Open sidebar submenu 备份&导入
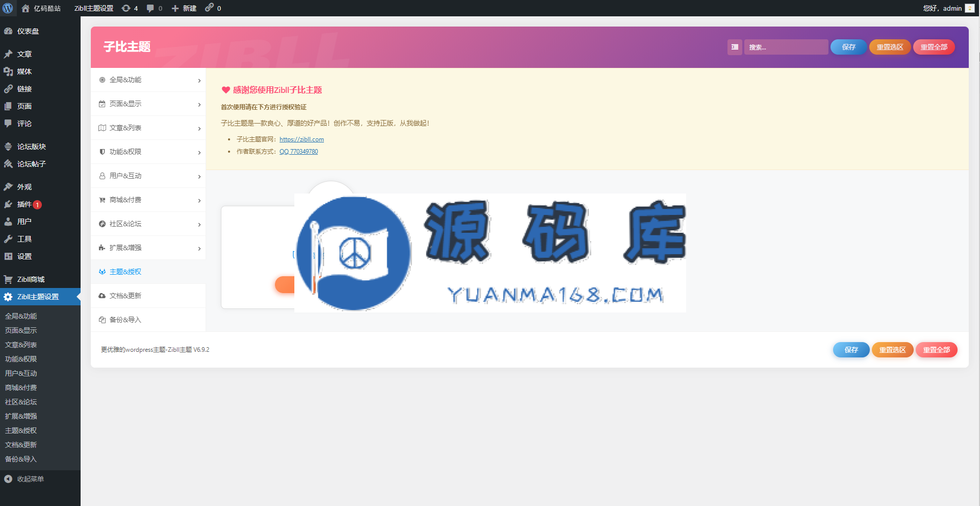Image resolution: width=980 pixels, height=506 pixels. coord(21,459)
